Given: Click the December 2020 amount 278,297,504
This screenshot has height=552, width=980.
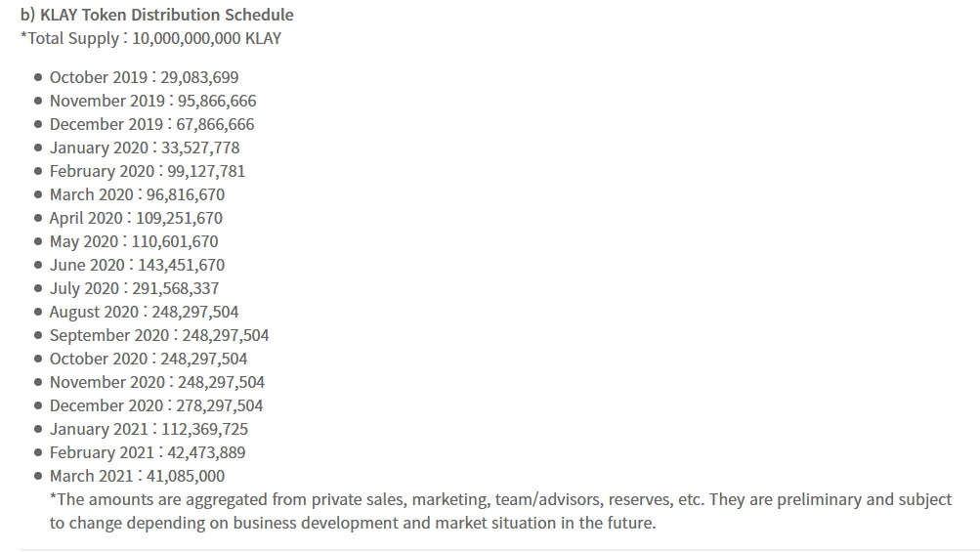Looking at the screenshot, I should [220, 405].
